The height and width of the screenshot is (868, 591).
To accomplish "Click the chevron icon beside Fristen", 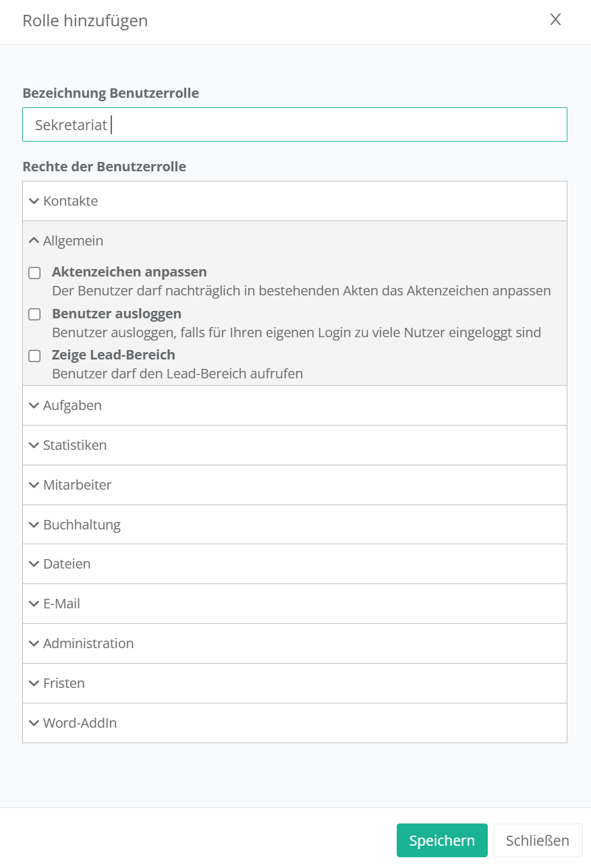I will click(x=34, y=683).
